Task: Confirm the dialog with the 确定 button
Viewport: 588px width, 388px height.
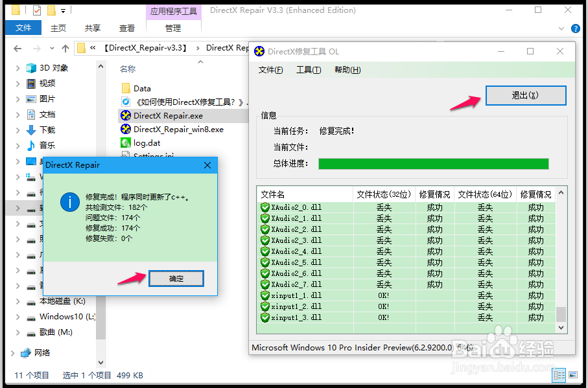Action: tap(176, 279)
